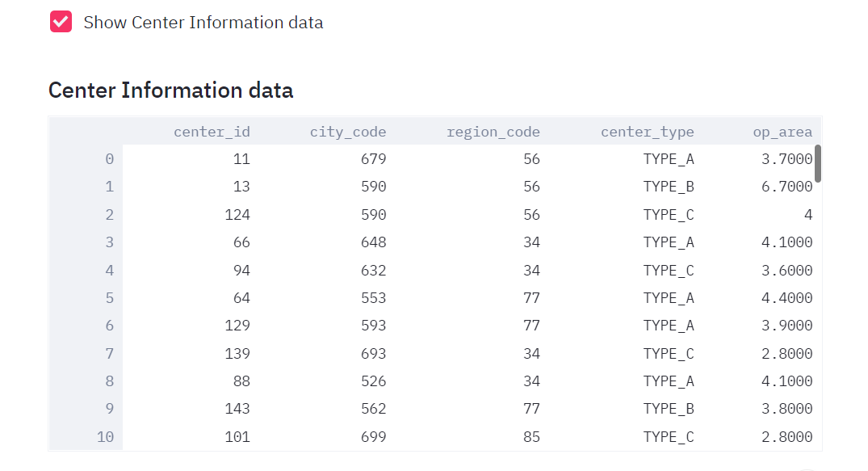Select the op_area cell showing 4.4000
Screen dimensions: 868x471
[x=786, y=298]
